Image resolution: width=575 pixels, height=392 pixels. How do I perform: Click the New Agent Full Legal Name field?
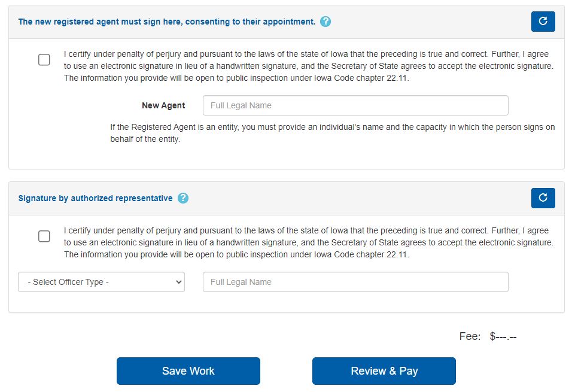[355, 105]
